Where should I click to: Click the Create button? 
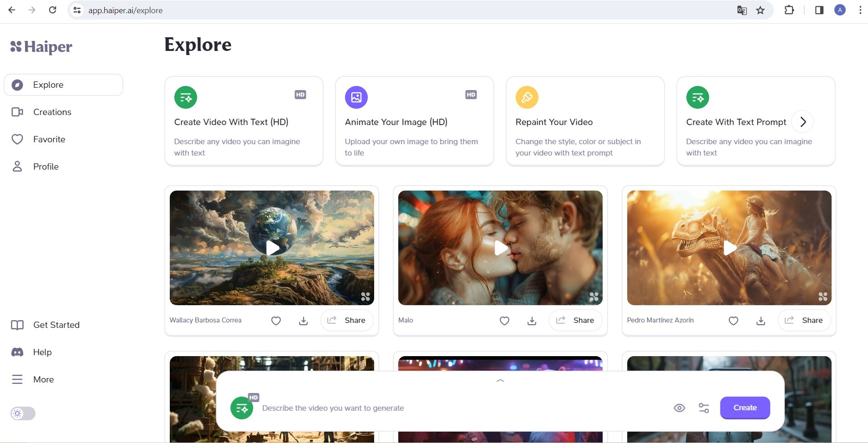(745, 408)
